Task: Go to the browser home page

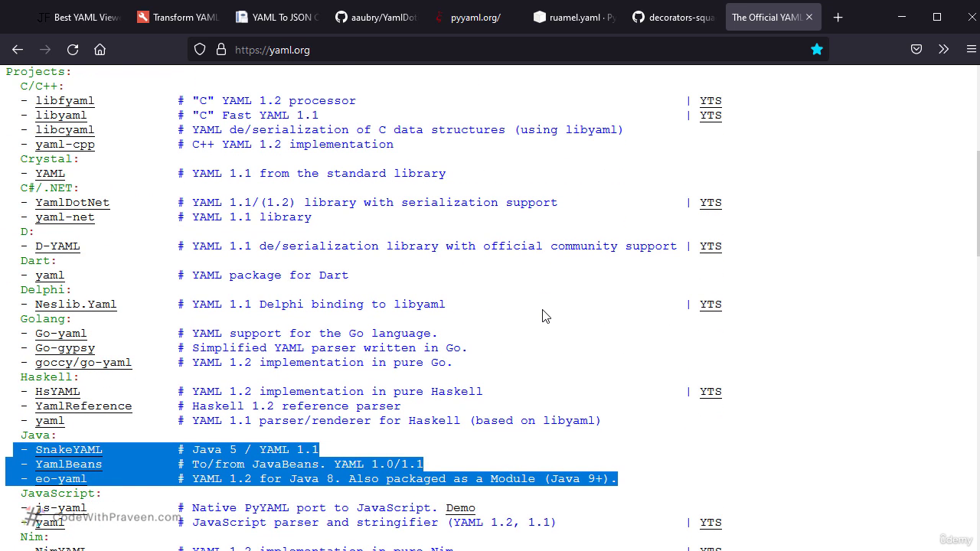Action: (100, 50)
